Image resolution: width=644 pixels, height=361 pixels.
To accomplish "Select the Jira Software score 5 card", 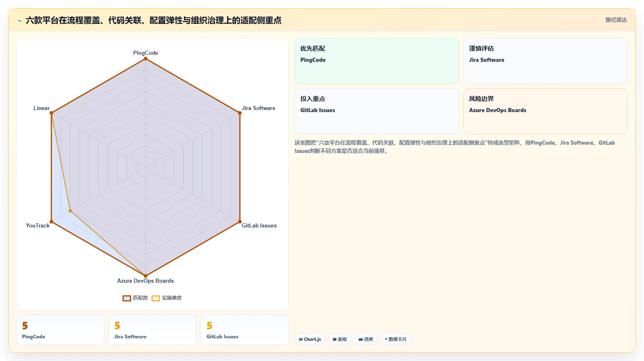I will click(152, 330).
